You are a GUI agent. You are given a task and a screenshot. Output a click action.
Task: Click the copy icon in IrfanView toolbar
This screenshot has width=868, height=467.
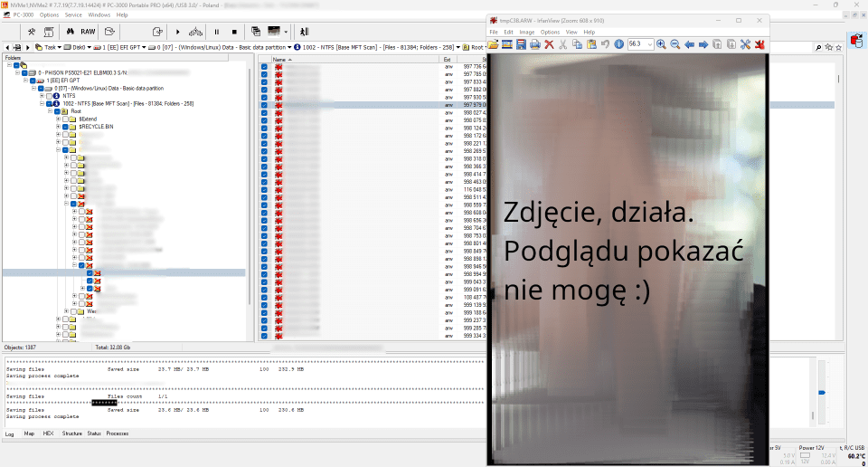point(577,44)
